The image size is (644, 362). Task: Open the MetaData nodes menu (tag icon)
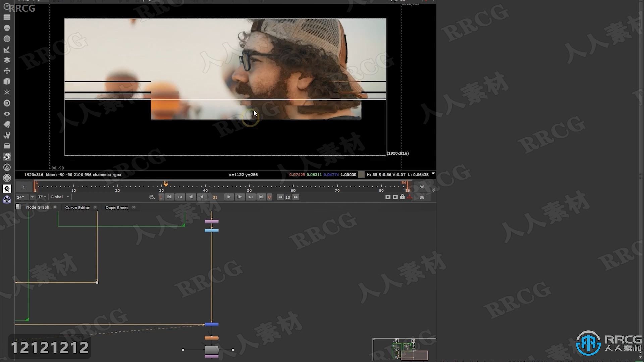[7, 124]
